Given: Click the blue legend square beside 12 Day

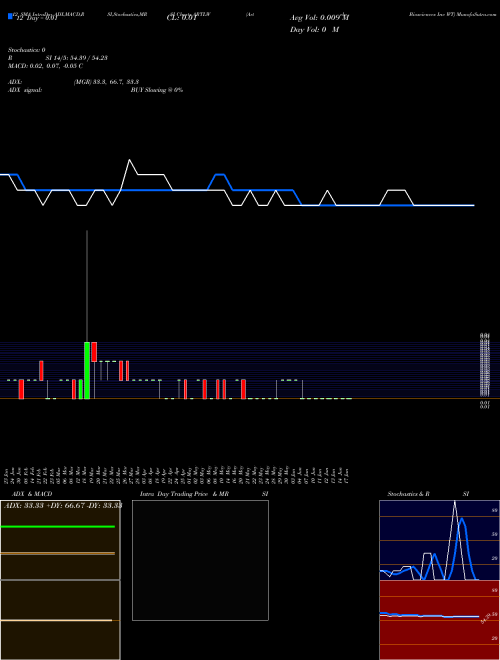Looking at the screenshot, I should coord(11,16).
